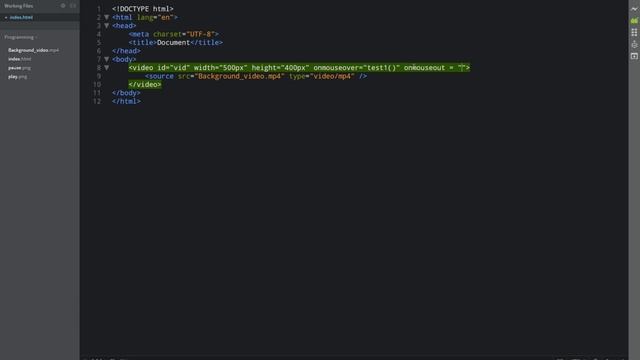640x360 pixels.
Task: Open the green extension icon in right toolbar
Action: (x=634, y=20)
